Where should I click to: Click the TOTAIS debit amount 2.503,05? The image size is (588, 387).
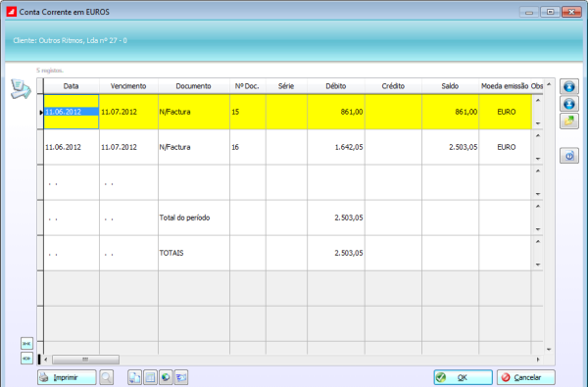pos(349,253)
